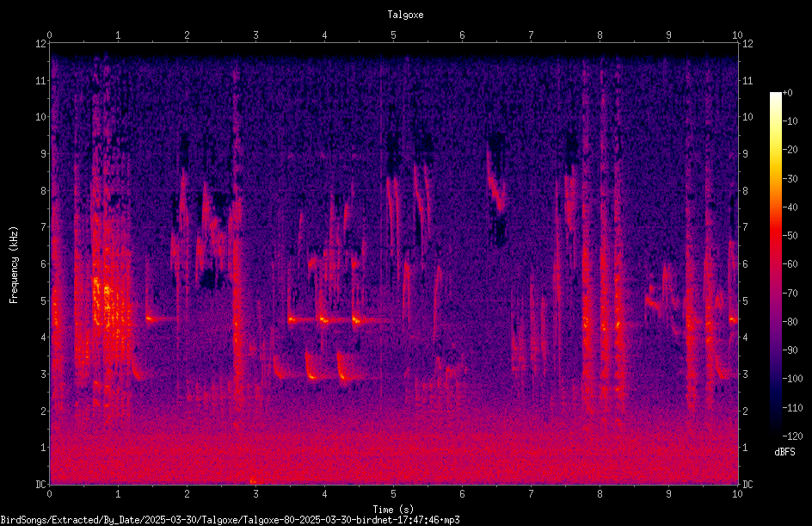Click the "-20" color scale label

point(790,150)
